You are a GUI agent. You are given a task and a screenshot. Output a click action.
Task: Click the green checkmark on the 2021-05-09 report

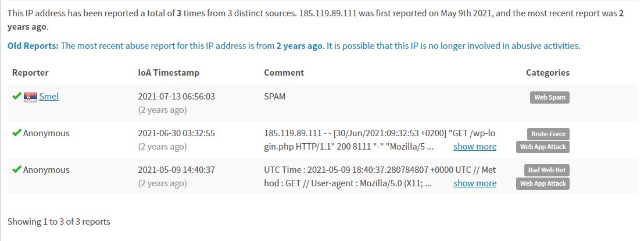click(x=17, y=169)
